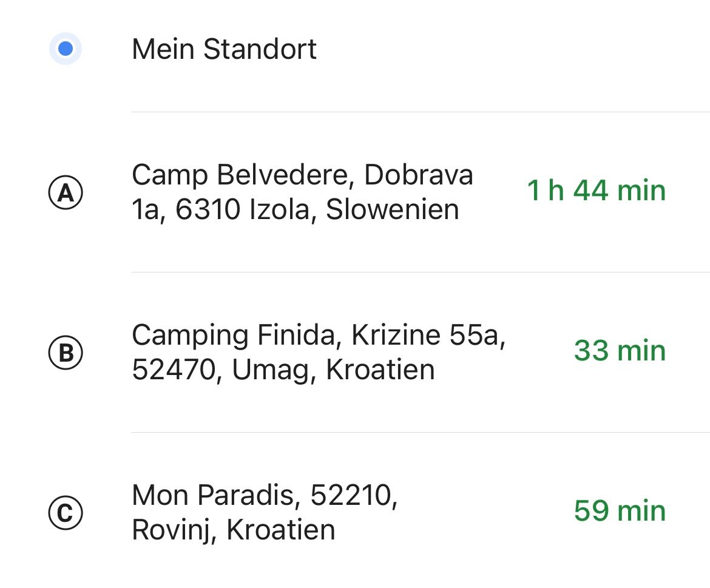Viewport: 710px width, 588px height.
Task: Tap the 1 h 44 min duration
Action: tap(596, 191)
